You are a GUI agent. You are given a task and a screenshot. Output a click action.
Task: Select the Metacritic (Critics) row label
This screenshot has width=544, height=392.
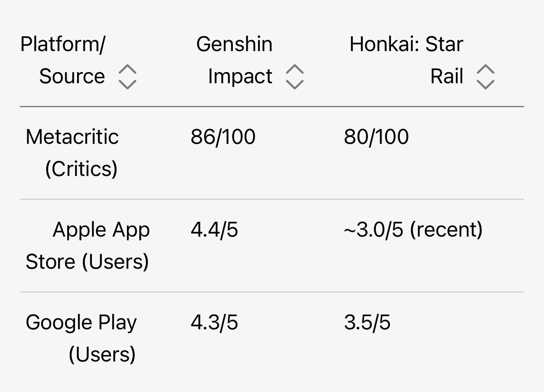(x=72, y=153)
